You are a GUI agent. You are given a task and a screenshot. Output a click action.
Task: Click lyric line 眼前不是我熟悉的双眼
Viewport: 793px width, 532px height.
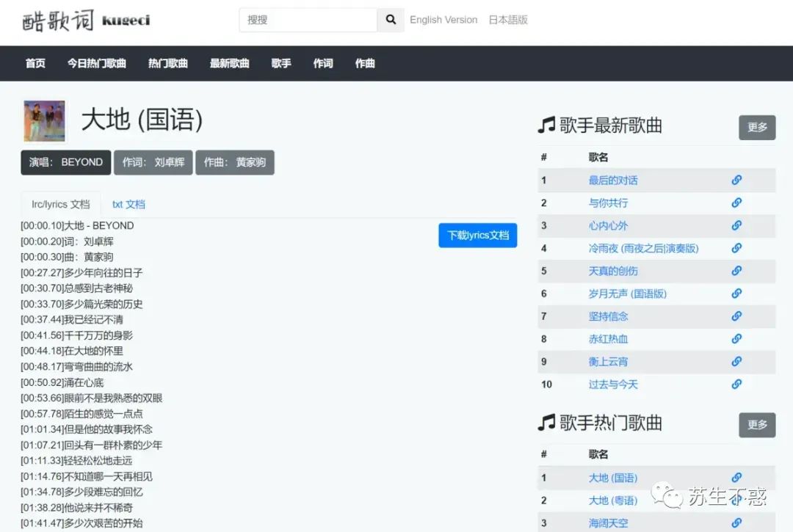pos(92,398)
